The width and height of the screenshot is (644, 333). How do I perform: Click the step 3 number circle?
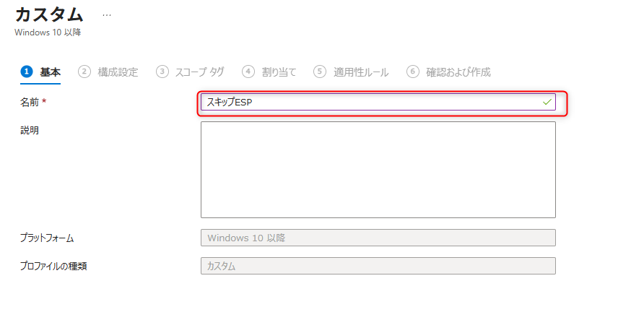pos(162,72)
